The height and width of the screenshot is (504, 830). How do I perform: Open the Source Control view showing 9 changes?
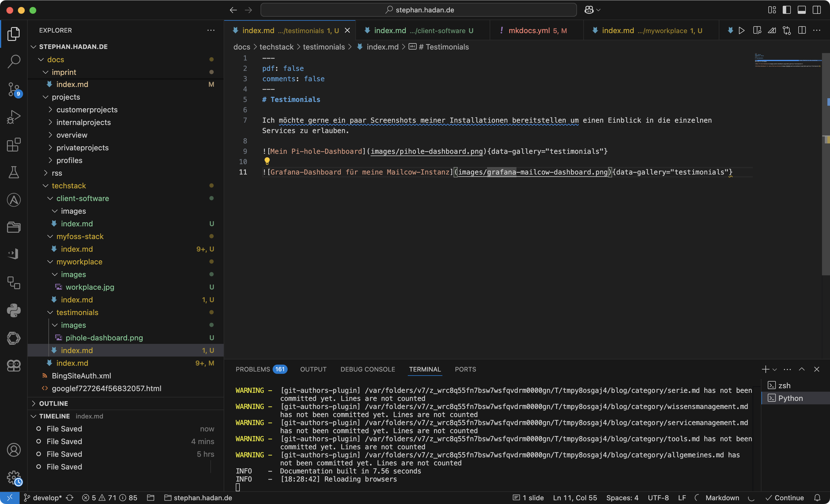point(14,90)
